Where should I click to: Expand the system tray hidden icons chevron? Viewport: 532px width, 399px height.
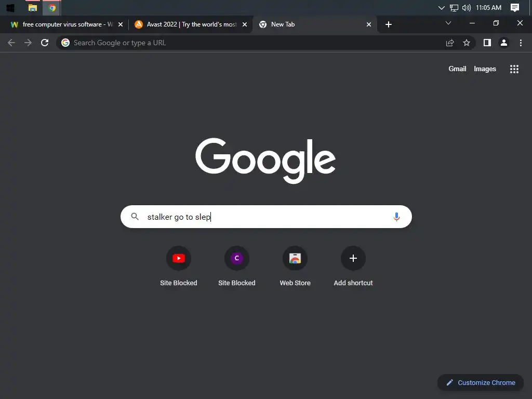(441, 8)
